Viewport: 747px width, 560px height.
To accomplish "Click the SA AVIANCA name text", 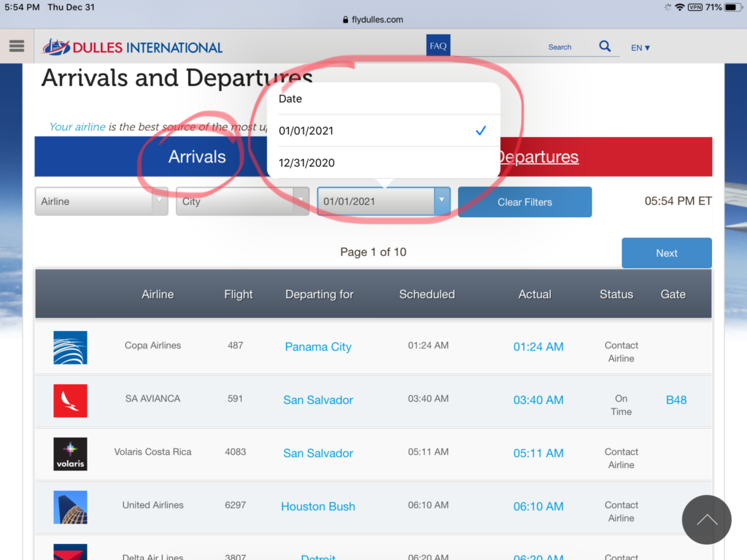I will [x=153, y=399].
